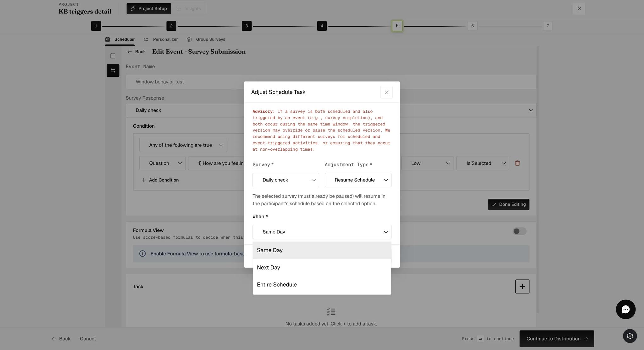Click the bottom bar Back button
The height and width of the screenshot is (350, 644).
[61, 339]
